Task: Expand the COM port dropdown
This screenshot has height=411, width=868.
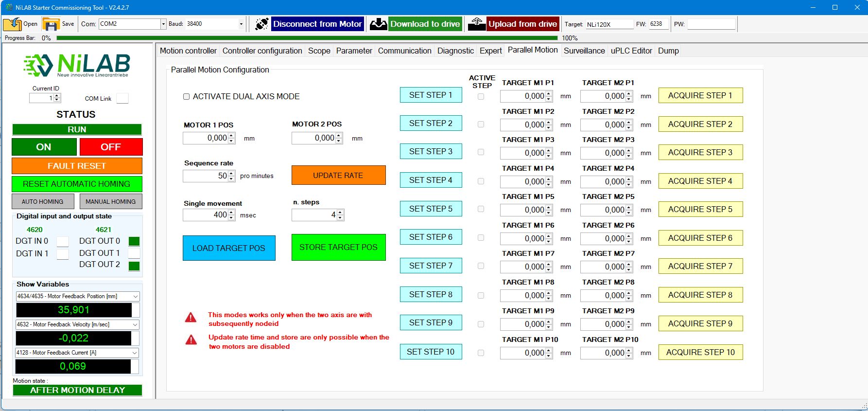Action: pyautogui.click(x=163, y=24)
